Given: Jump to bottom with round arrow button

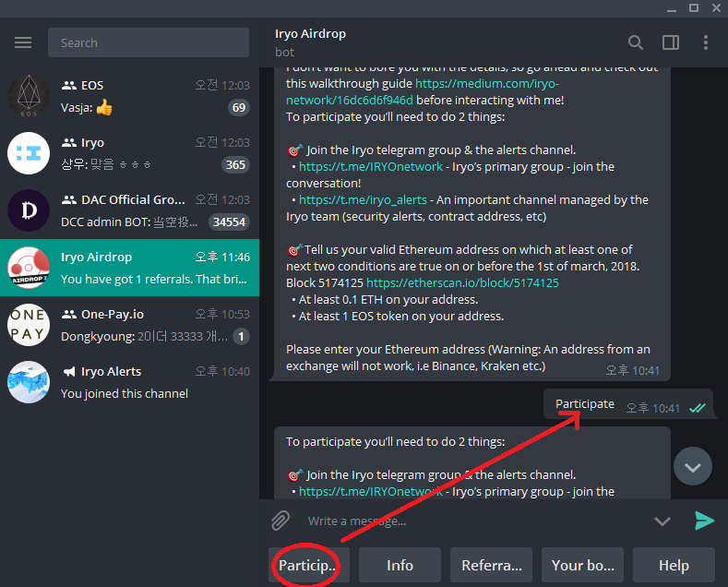Looking at the screenshot, I should [x=692, y=466].
